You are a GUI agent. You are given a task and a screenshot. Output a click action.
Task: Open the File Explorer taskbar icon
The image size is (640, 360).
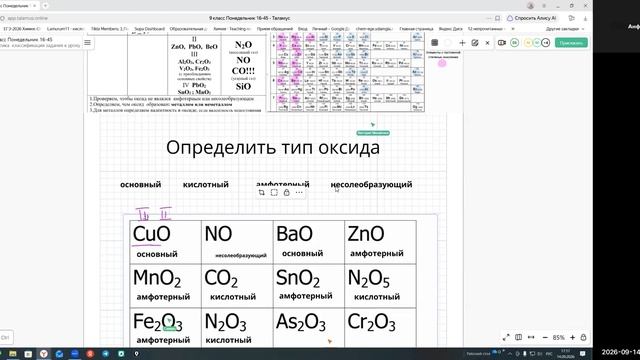pos(13,354)
